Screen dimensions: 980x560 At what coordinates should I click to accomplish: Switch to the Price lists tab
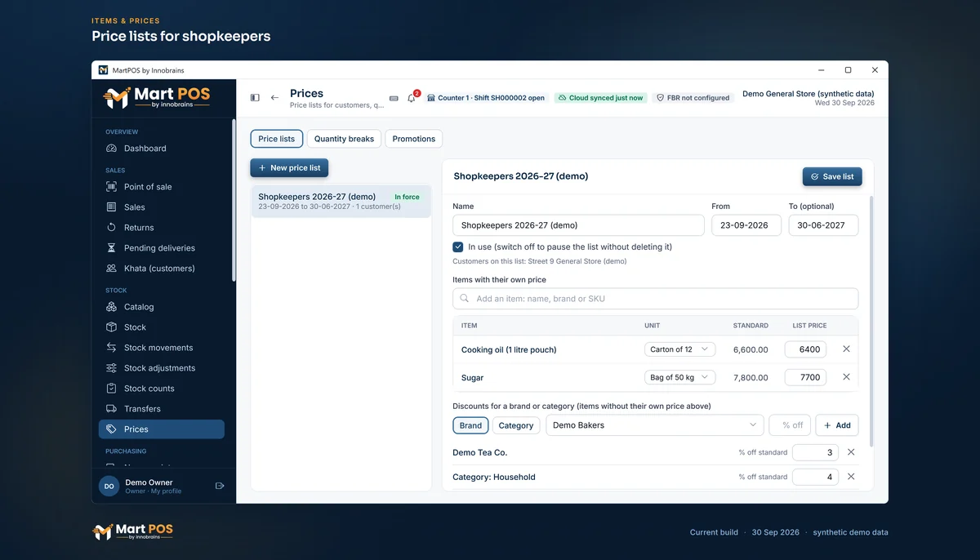277,139
